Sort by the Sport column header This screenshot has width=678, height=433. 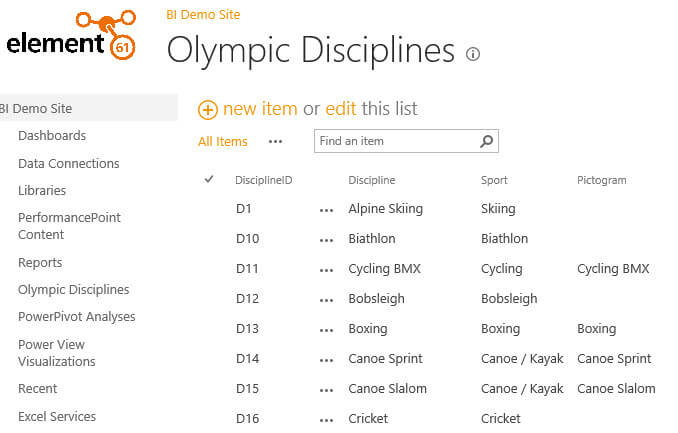pos(494,180)
